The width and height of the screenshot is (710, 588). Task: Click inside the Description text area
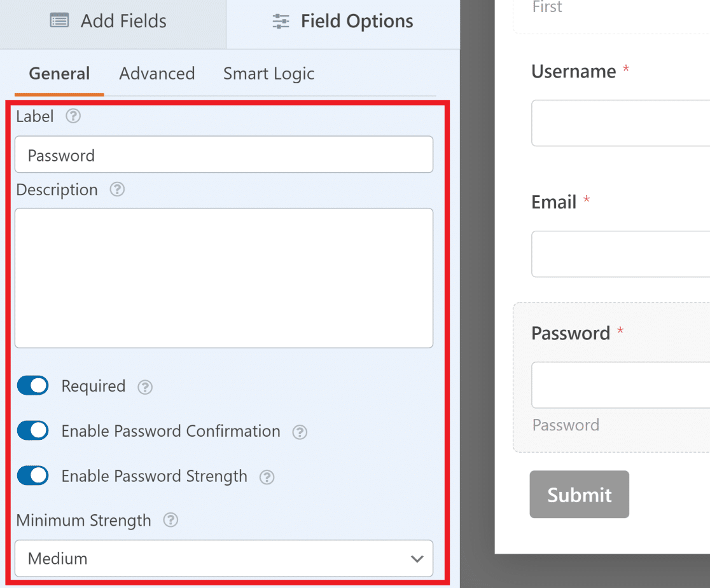224,278
